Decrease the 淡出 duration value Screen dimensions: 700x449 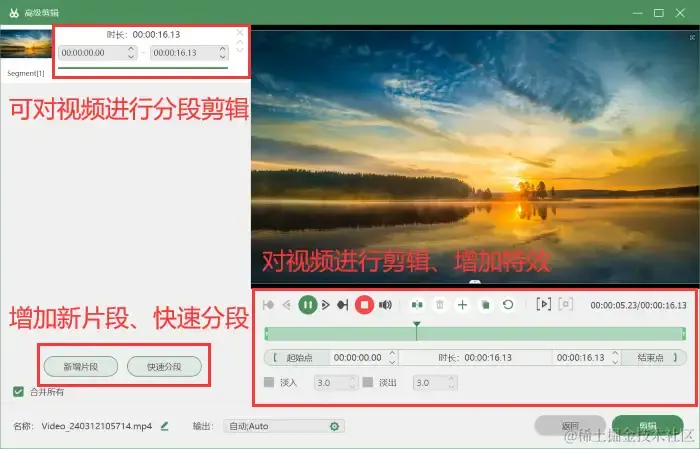click(451, 386)
